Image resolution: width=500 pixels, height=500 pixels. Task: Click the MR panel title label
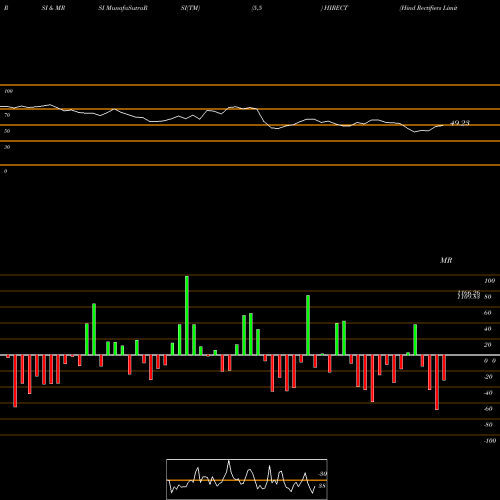pyautogui.click(x=446, y=260)
